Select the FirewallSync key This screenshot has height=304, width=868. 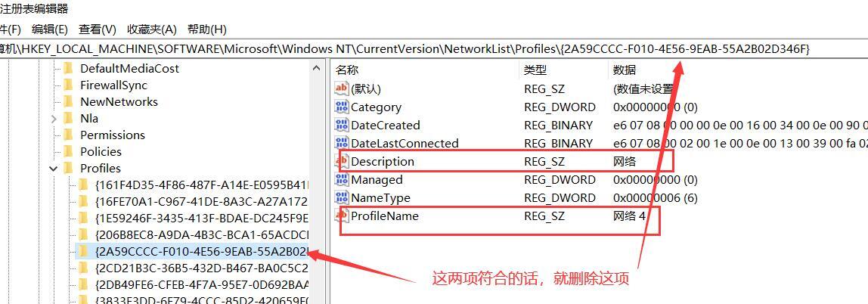(x=113, y=85)
